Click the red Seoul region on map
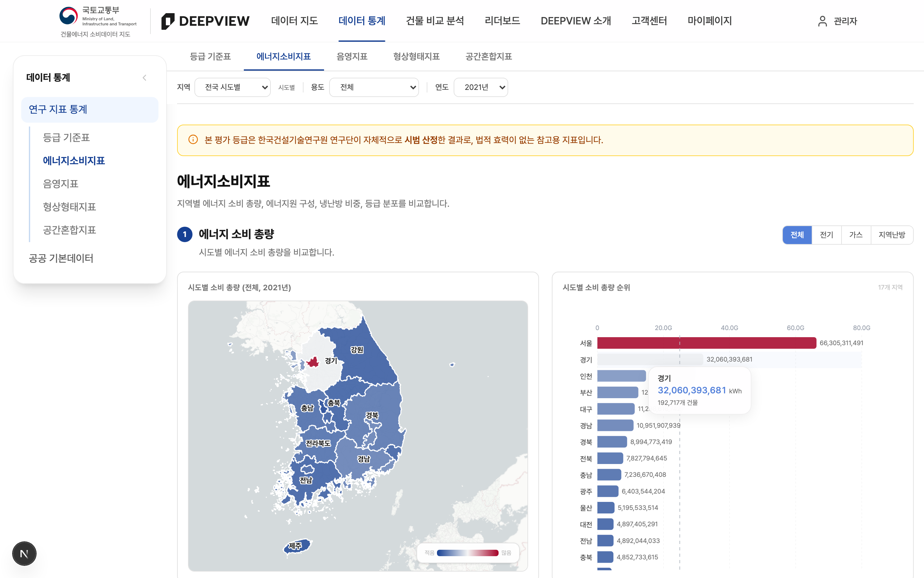Viewport: 924px width, 578px height. 313,362
